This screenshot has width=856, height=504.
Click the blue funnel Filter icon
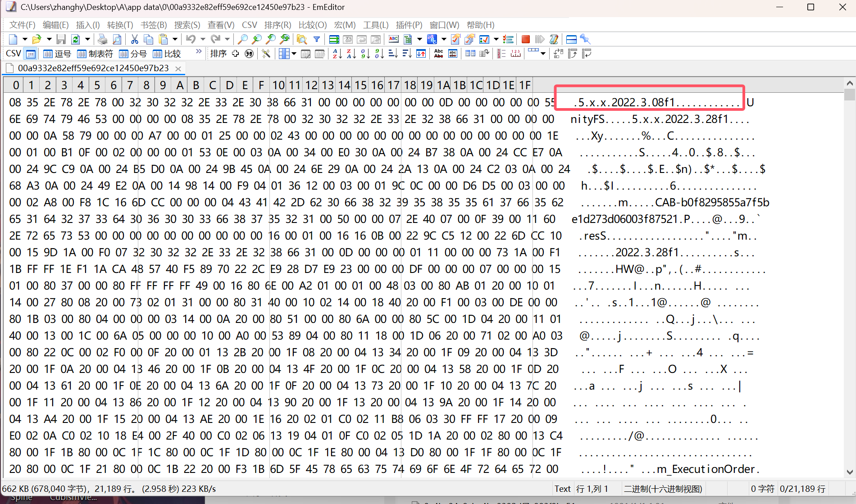pyautogui.click(x=317, y=39)
